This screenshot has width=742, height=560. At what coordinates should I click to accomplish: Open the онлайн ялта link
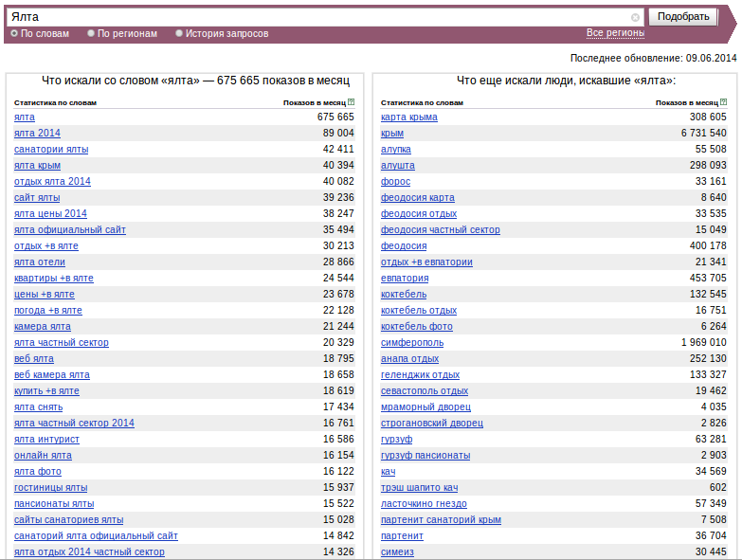(x=43, y=455)
